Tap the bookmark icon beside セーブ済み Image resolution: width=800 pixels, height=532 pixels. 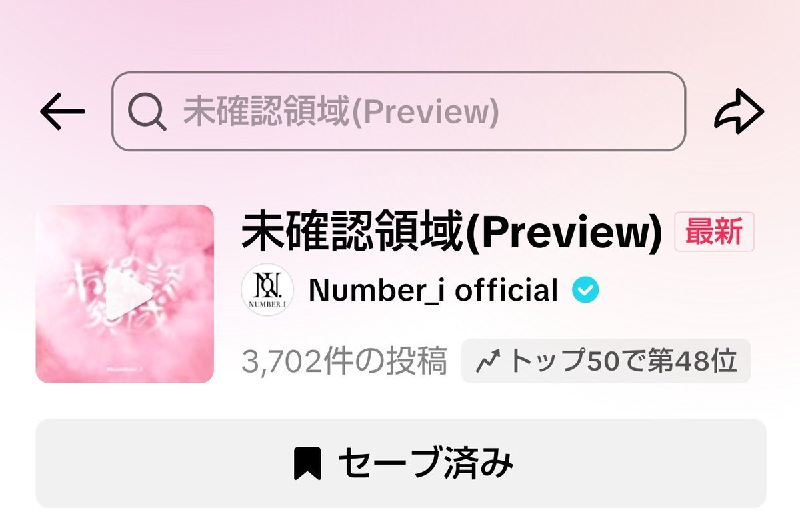[x=308, y=463]
